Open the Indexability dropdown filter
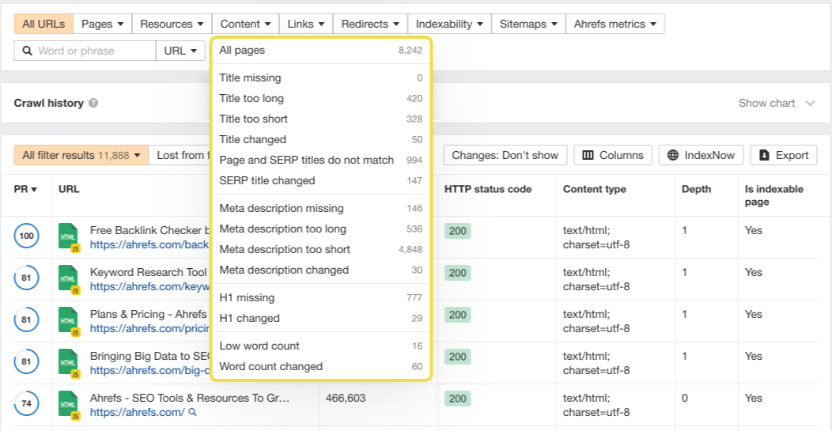Image resolution: width=832 pixels, height=431 pixels. (449, 24)
